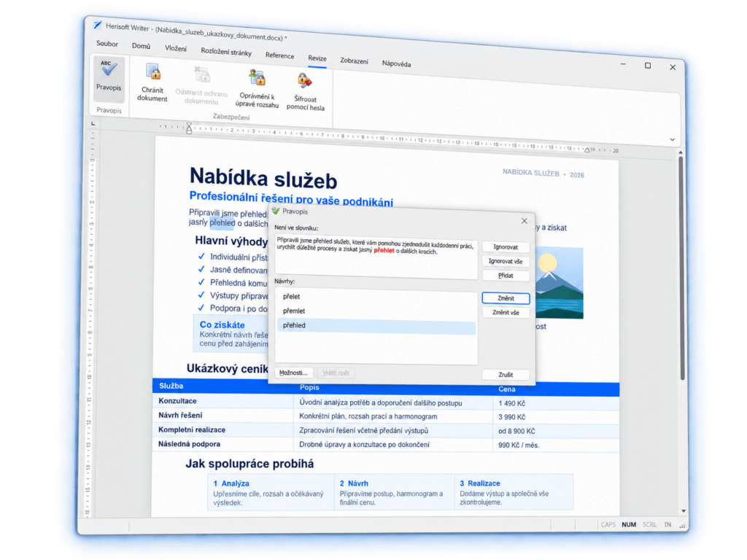747x560 pixels.
Task: Click the scrollbar down arrow
Action: (683, 511)
